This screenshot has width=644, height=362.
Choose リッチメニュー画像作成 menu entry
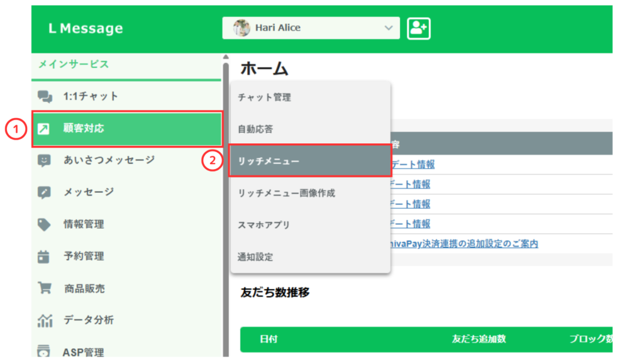coord(286,193)
